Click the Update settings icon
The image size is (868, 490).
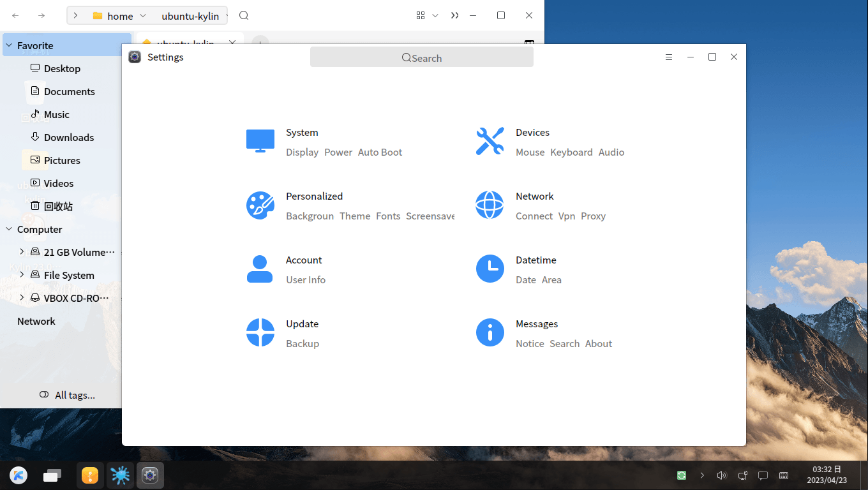pos(260,332)
